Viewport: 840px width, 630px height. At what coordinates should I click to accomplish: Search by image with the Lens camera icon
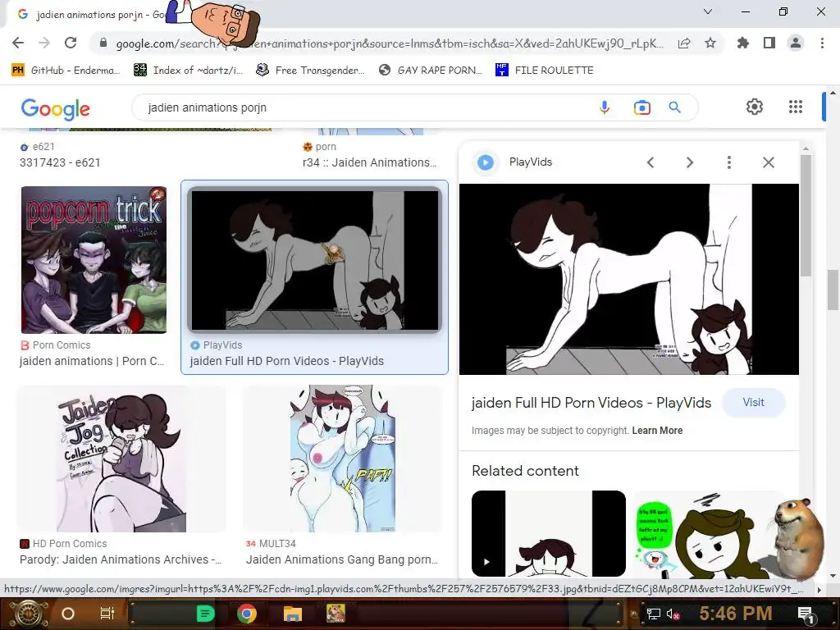coord(641,107)
